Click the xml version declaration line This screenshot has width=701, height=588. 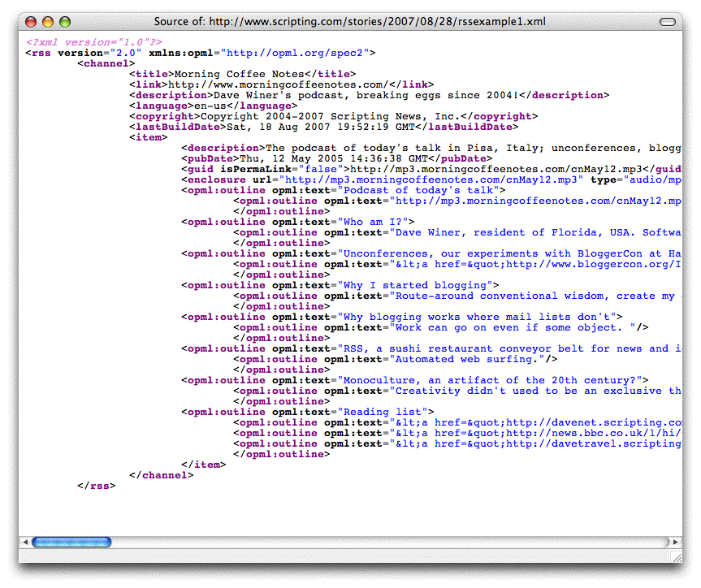93,42
